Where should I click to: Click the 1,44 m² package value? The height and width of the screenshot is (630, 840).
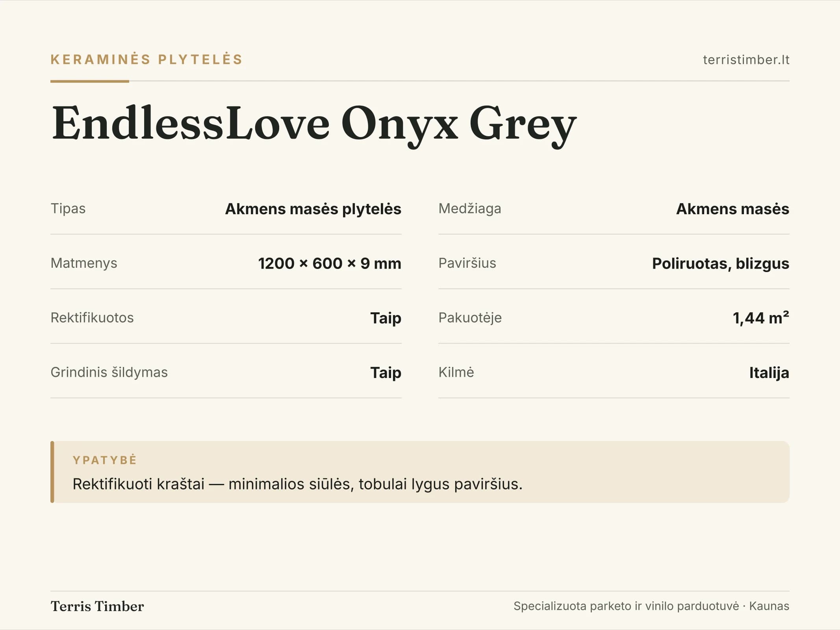[761, 318]
